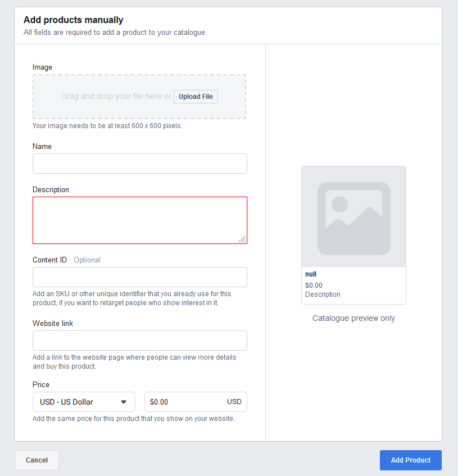Click the Upload File button

point(196,97)
